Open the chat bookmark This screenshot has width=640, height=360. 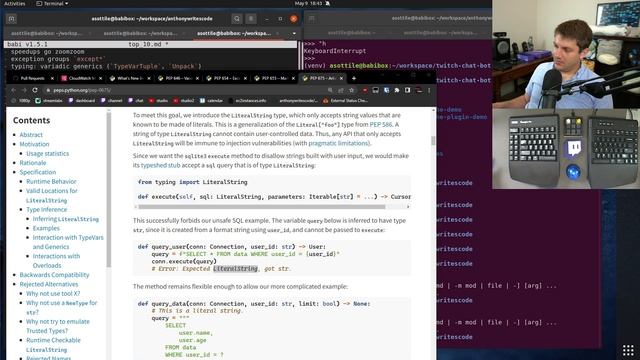[x=136, y=100]
